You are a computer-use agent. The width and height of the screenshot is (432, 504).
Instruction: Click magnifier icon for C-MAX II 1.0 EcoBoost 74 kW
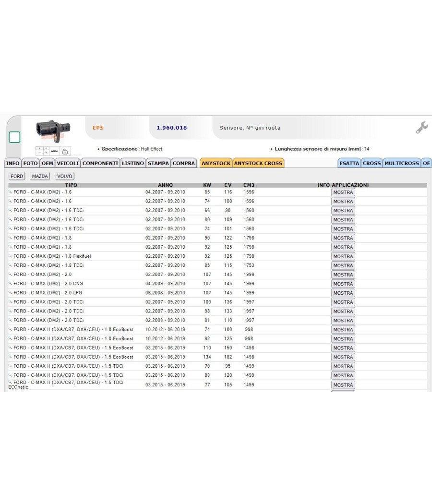[x=10, y=329]
